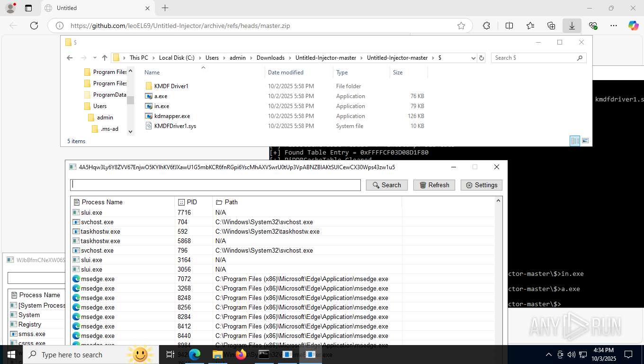The height and width of the screenshot is (364, 644).
Task: Open the Windows Start menu
Action: [x=11, y=355]
